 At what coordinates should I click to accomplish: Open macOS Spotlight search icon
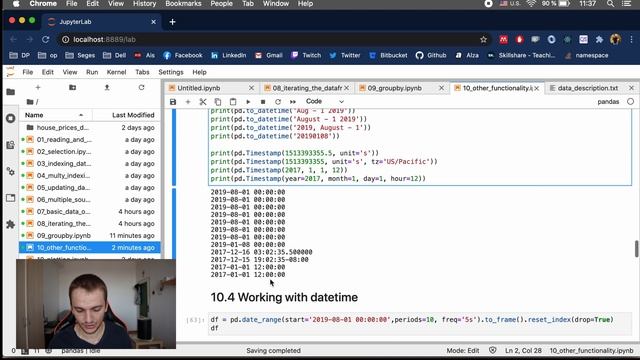click(610, 4)
